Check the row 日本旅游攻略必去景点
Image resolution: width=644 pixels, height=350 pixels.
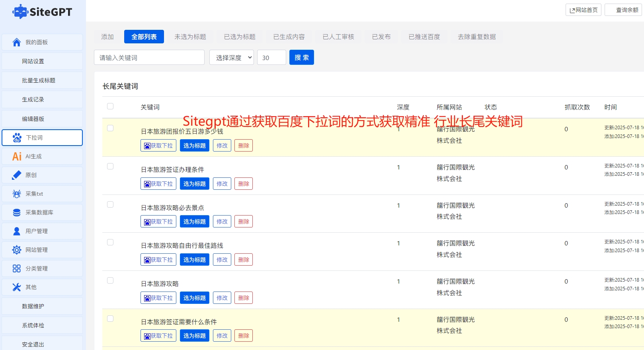pyautogui.click(x=110, y=204)
